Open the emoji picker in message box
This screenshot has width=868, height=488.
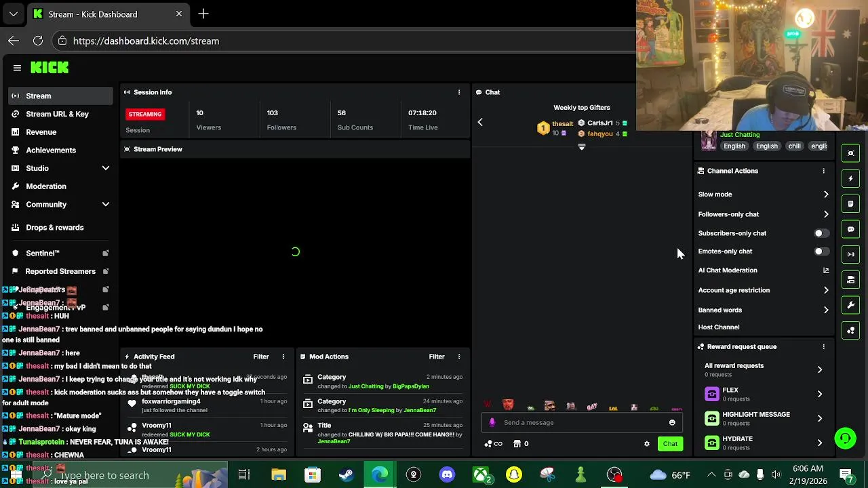click(x=672, y=422)
